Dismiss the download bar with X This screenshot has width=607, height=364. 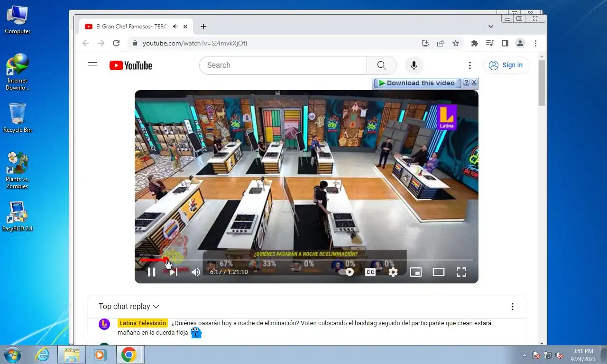[474, 82]
